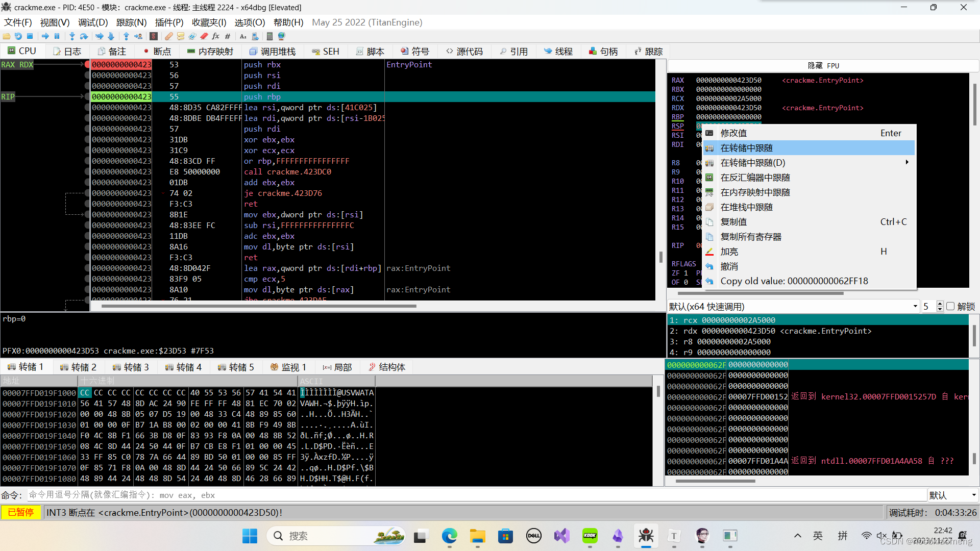
Task: Open the Comments list icon
Action: point(181,36)
